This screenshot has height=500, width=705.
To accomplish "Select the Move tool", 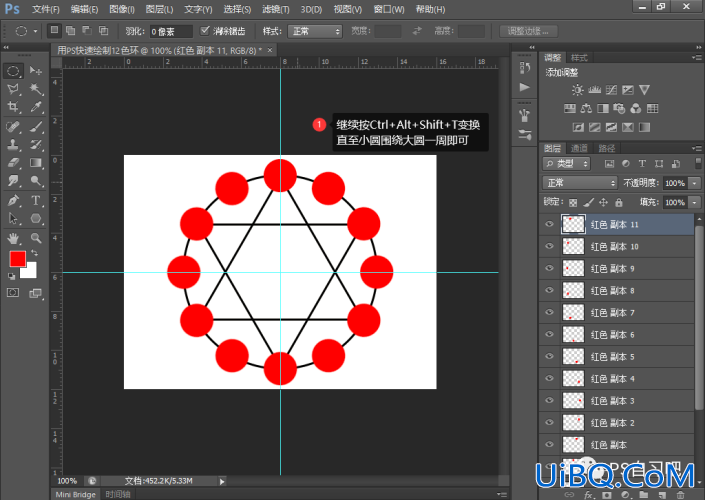I will (36, 71).
